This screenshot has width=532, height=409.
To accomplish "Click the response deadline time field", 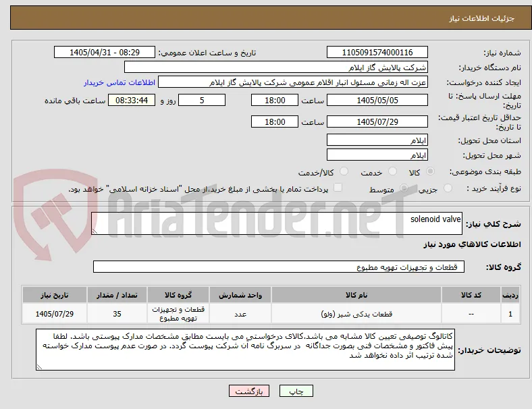I will click(x=275, y=100).
